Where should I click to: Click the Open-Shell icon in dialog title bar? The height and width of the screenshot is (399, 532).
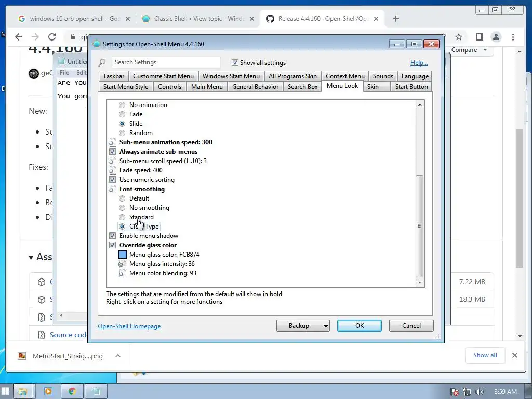96,44
